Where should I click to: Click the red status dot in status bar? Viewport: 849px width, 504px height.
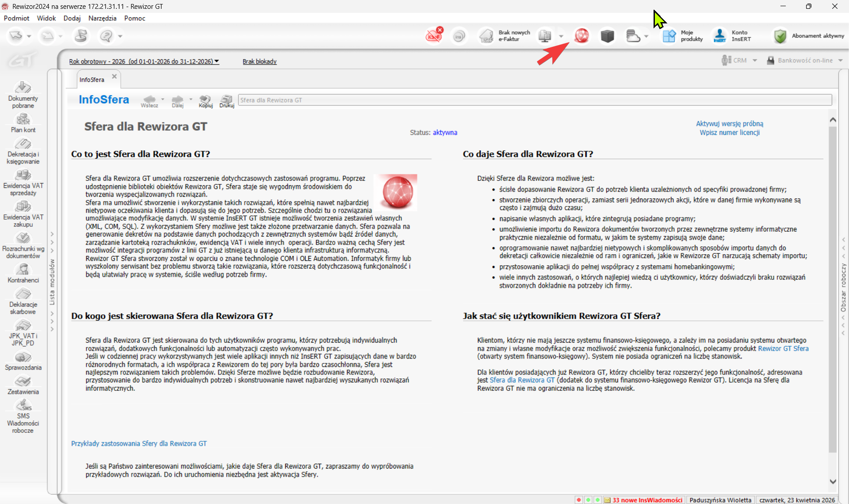click(579, 500)
